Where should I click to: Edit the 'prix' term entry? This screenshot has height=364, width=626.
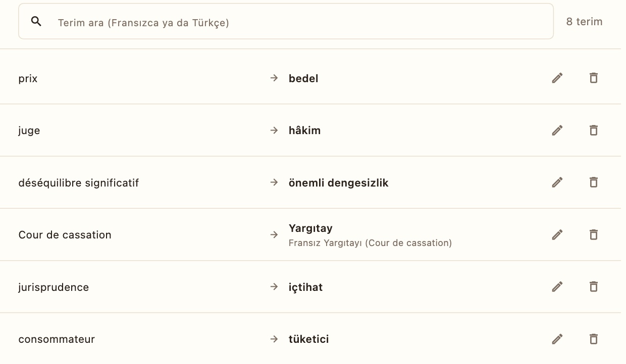point(557,78)
